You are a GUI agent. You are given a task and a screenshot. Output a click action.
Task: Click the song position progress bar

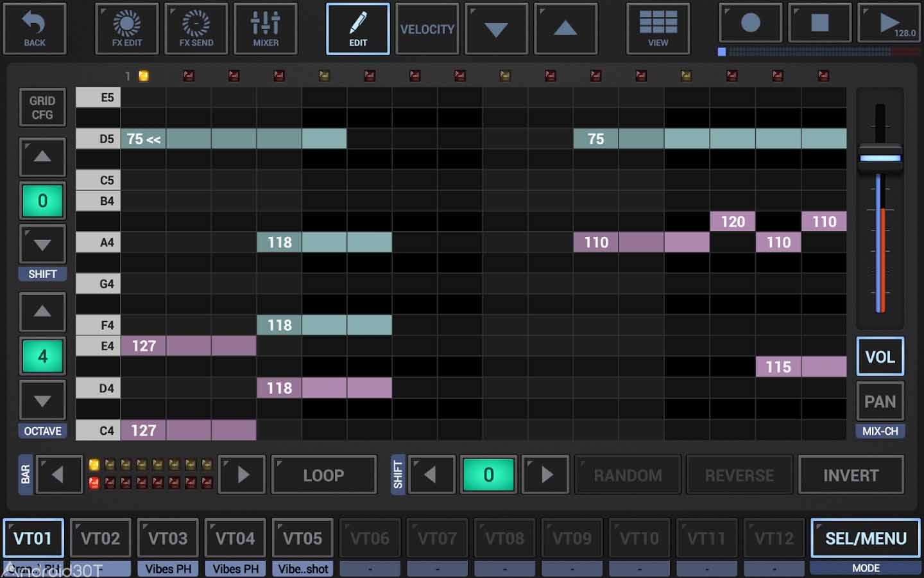pyautogui.click(x=818, y=51)
